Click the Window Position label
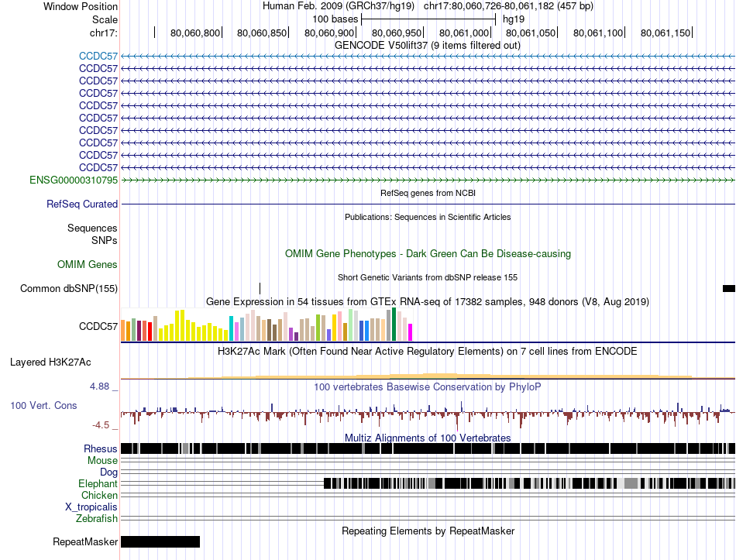This screenshot has height=560, width=736. [x=81, y=6]
